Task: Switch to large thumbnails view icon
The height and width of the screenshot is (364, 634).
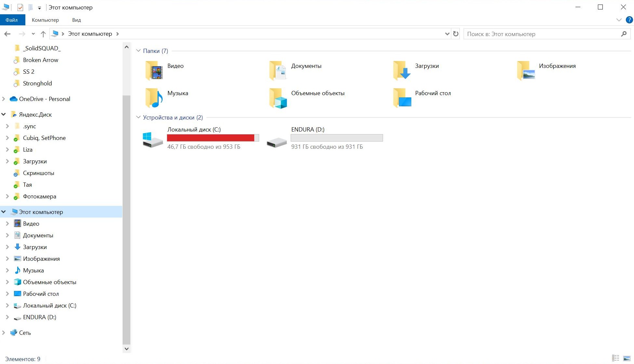Action: (627, 358)
